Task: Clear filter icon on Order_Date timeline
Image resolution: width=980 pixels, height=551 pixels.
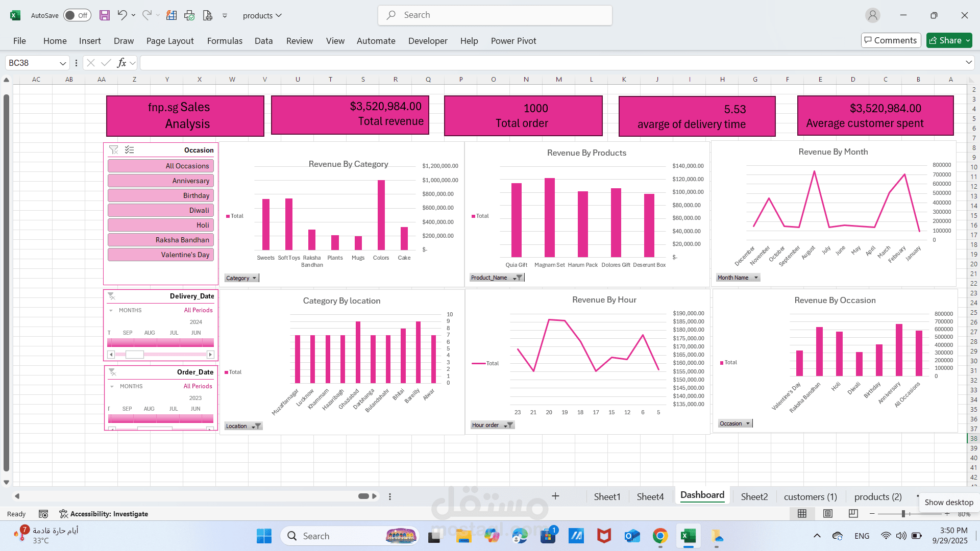Action: (112, 372)
